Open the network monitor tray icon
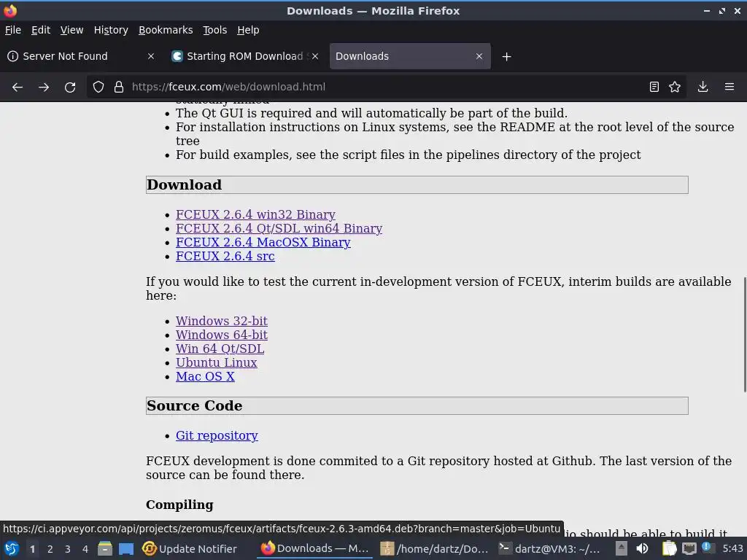 point(689,549)
